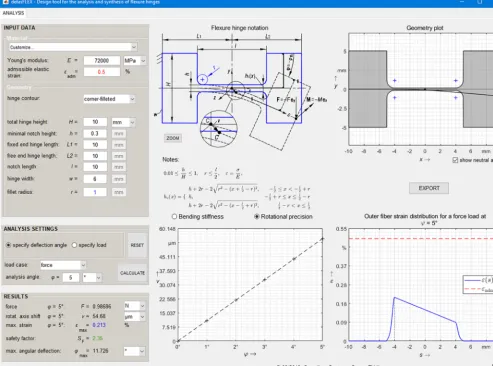This screenshot has height=366, width=493.
Task: Click the max angular deflection value 11.726
Action: click(x=100, y=351)
